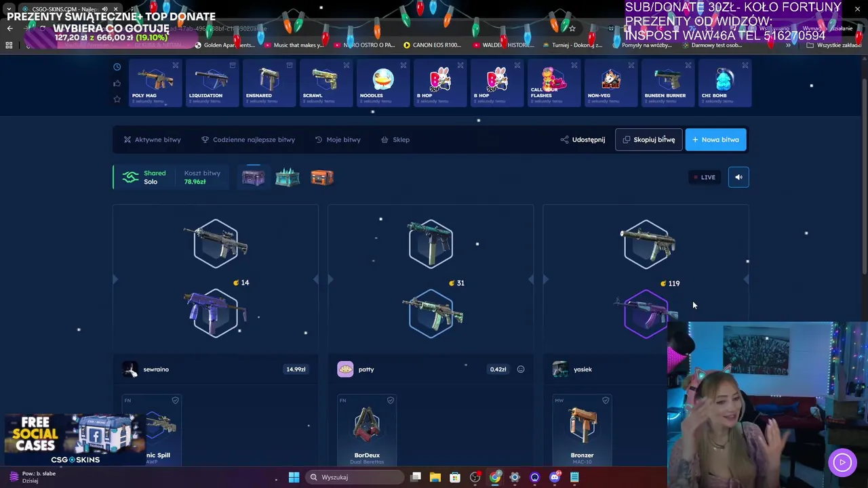868x488 pixels.
Task: Click the Wyszukaj taskbar search box
Action: 353,477
